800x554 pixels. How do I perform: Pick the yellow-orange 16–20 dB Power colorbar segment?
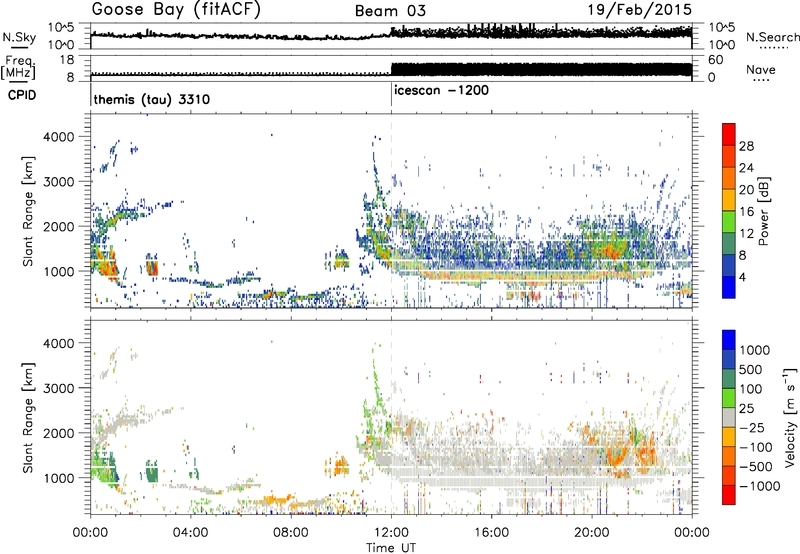click(x=729, y=200)
